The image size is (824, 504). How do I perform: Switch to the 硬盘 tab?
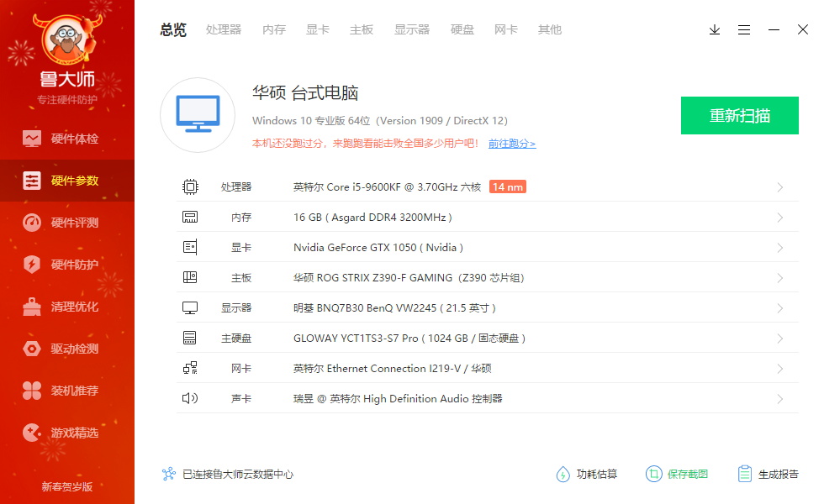462,30
